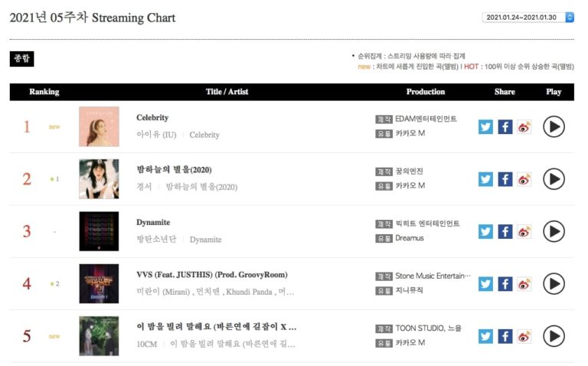Share rank 5 song on Facebook
588x366 pixels.
tap(505, 336)
